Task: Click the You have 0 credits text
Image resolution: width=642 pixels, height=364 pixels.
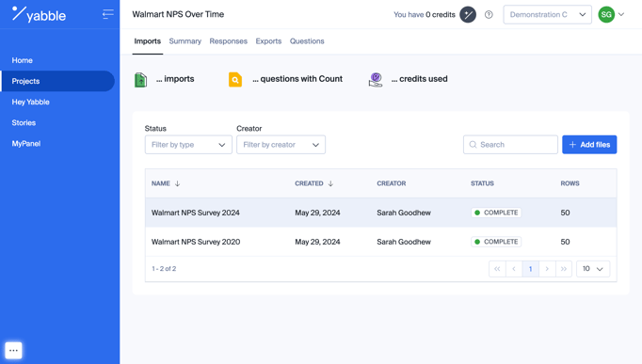Action: pyautogui.click(x=425, y=15)
